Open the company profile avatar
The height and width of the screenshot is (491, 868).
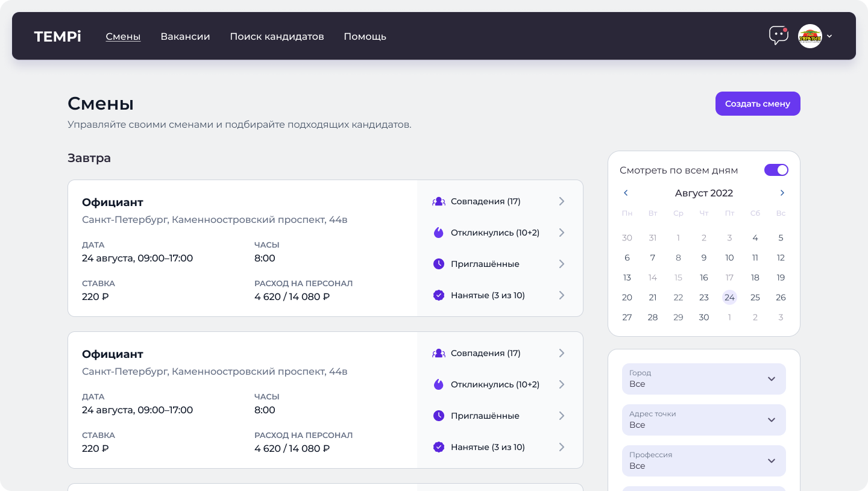coord(810,36)
